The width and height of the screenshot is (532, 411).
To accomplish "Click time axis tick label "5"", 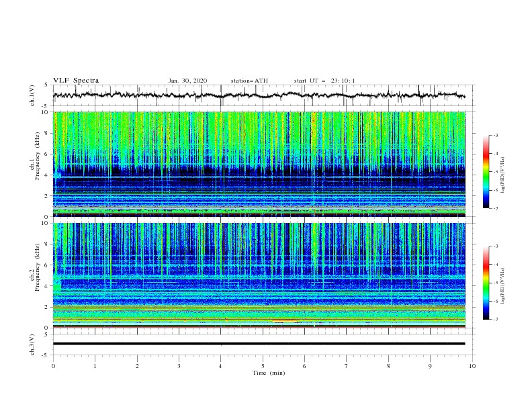I will (x=263, y=366).
